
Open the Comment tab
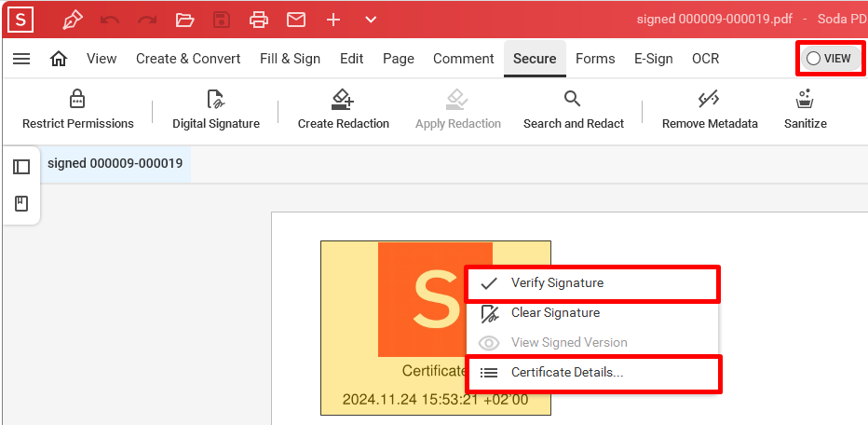coord(464,59)
